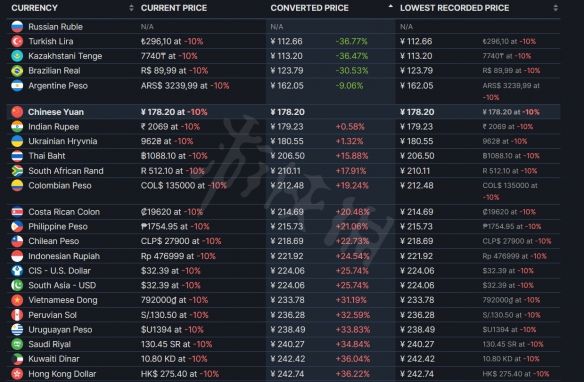
Task: Click the Hong Kong Dollar flag icon
Action: [x=17, y=374]
